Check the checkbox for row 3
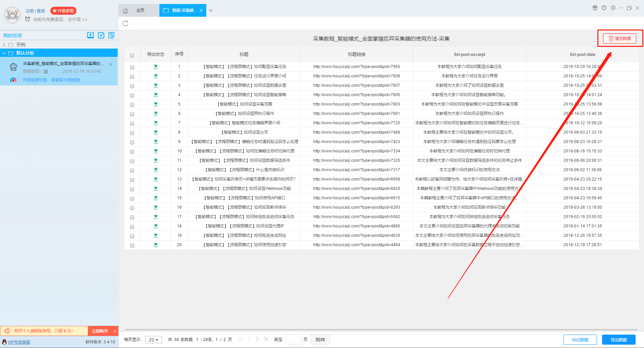 132,86
